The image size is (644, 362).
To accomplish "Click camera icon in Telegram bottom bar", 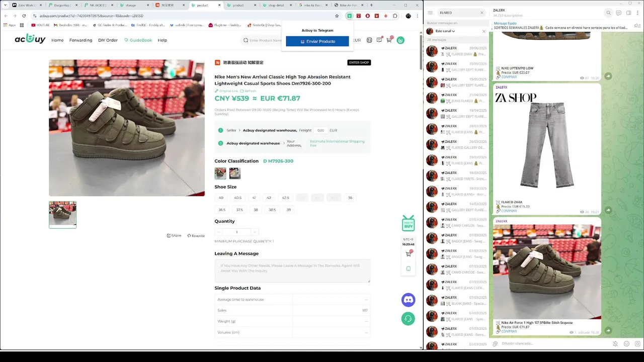I will (637, 344).
